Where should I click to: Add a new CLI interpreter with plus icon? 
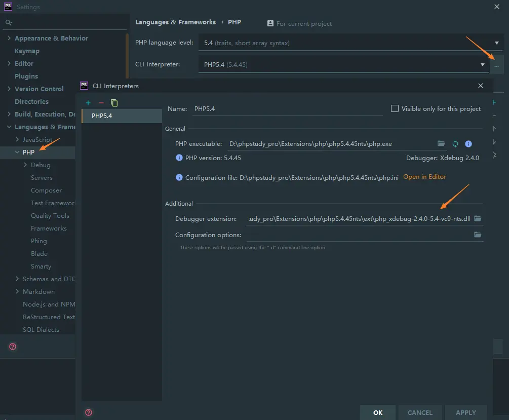[x=88, y=103]
